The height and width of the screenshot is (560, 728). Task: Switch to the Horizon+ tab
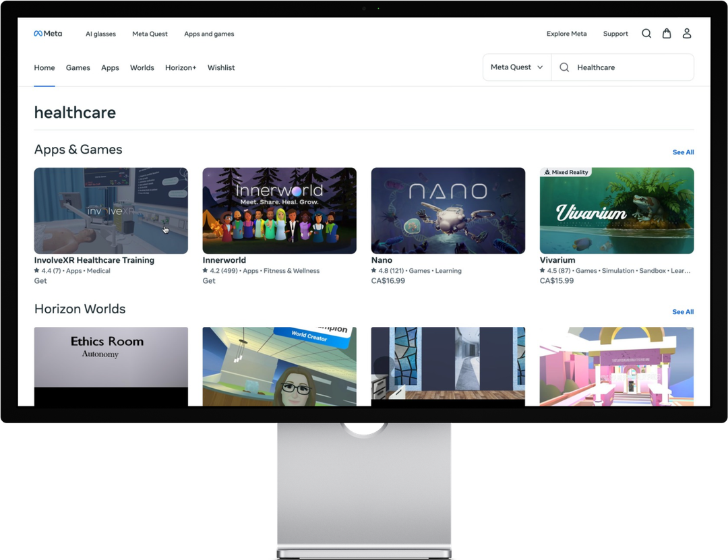[x=181, y=68]
